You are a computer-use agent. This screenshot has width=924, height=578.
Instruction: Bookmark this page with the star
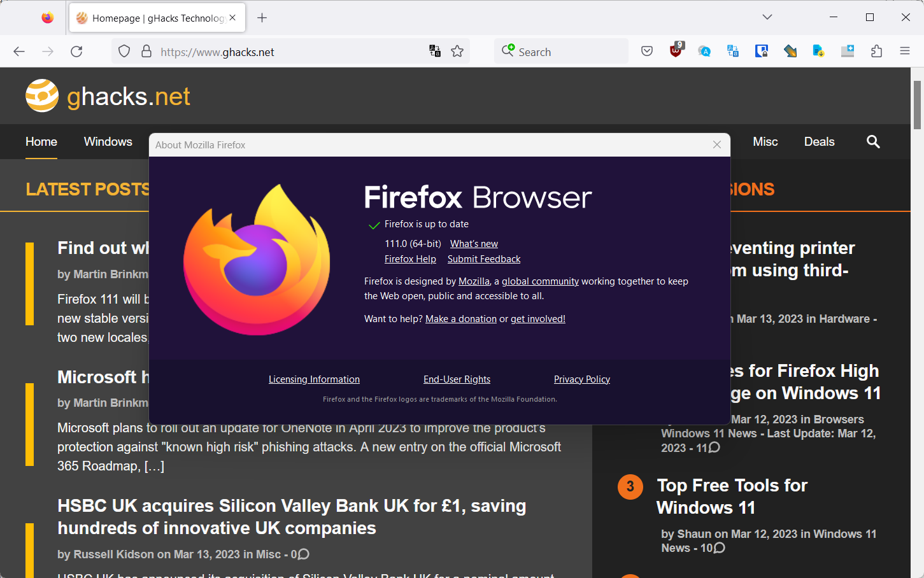(457, 52)
